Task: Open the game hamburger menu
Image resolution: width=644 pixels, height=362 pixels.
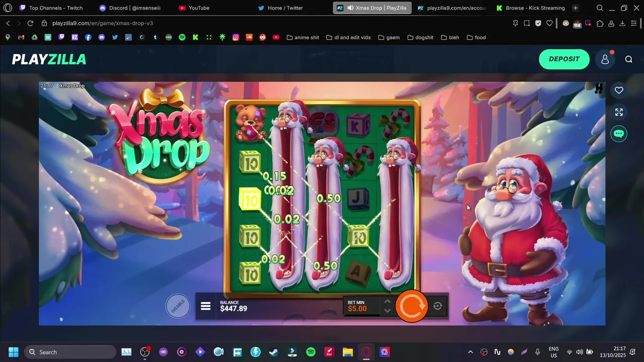Action: 205,306
